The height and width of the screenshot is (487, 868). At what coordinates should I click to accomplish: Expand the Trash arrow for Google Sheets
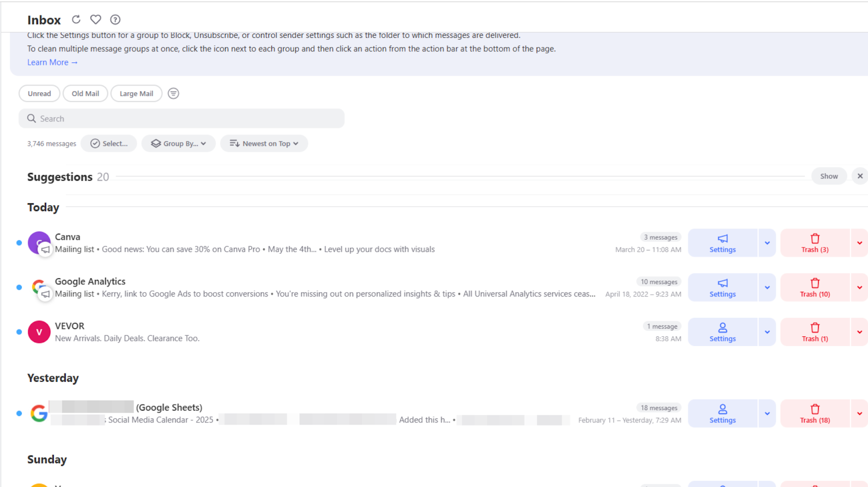[859, 413]
